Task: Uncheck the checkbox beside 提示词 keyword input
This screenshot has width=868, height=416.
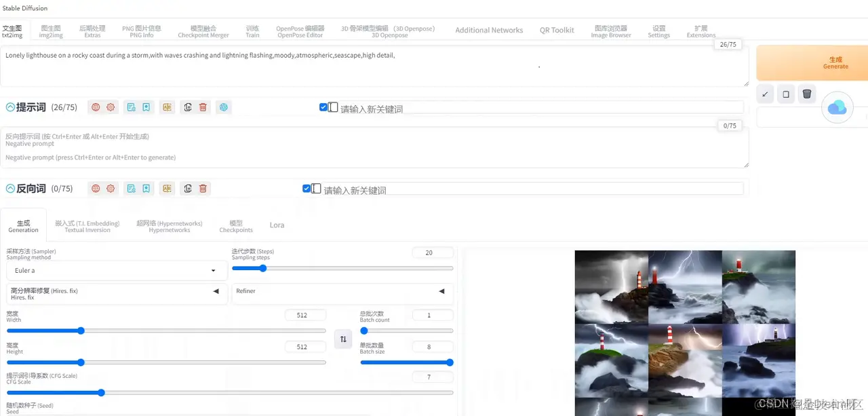Action: tap(323, 107)
